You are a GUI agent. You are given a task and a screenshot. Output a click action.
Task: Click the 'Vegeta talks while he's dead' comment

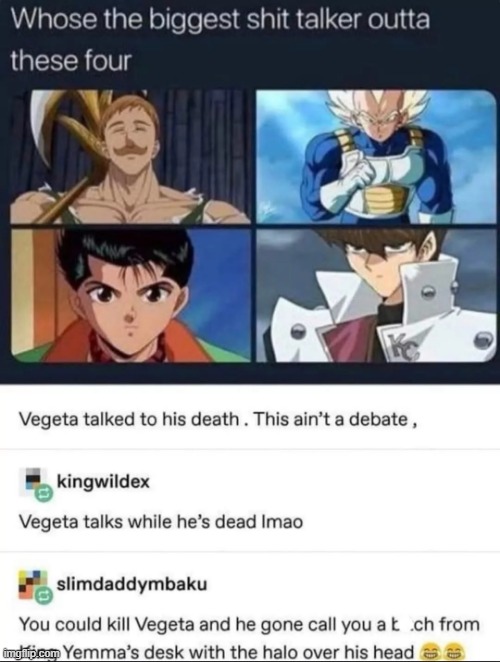coord(161,522)
